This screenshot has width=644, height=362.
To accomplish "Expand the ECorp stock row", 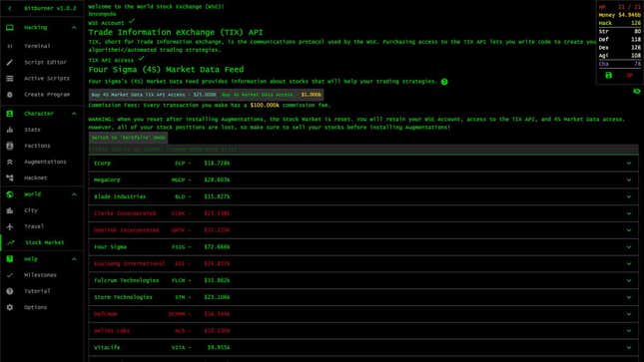I will (x=363, y=164).
